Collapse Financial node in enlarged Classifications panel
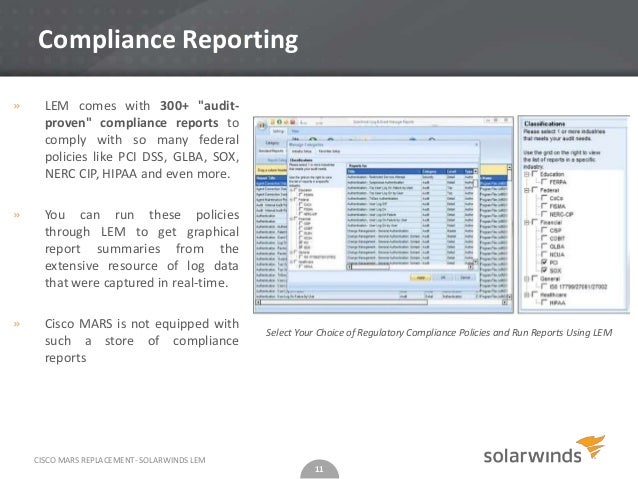Viewport: 638px width, 479px height. [x=527, y=222]
